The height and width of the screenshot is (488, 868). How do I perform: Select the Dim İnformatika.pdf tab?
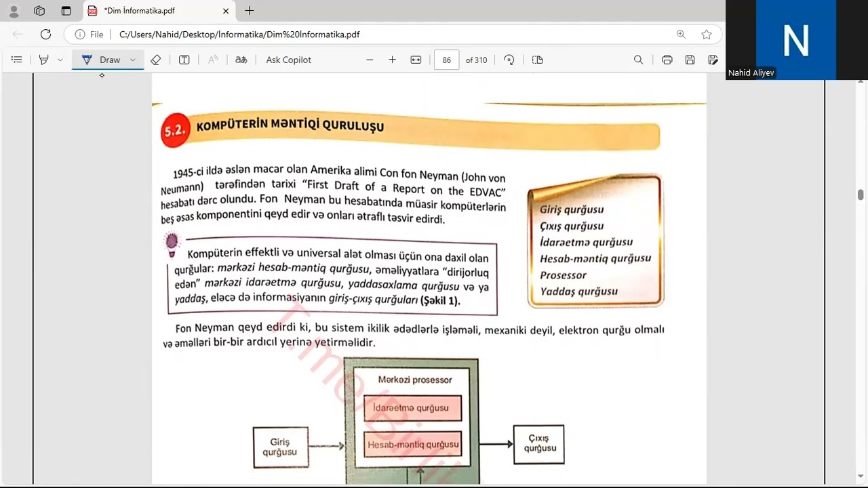click(160, 11)
